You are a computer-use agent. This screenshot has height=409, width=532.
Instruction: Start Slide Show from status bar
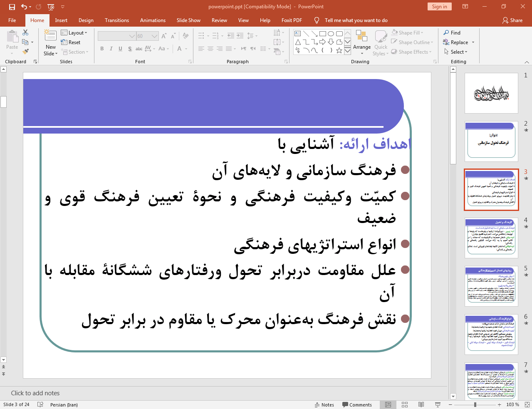438,404
